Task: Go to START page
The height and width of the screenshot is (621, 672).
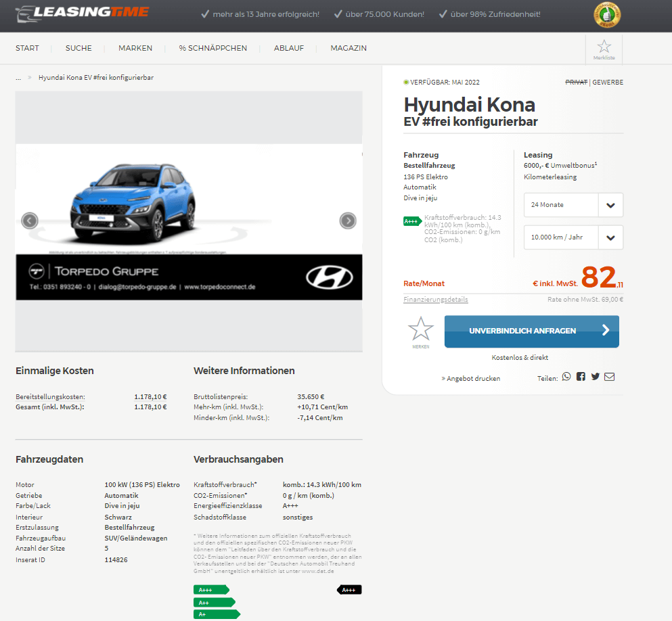Action: (28, 49)
